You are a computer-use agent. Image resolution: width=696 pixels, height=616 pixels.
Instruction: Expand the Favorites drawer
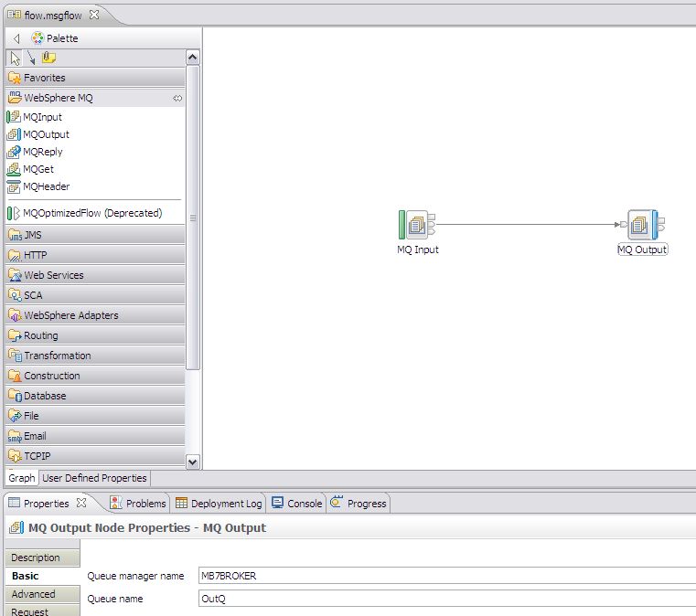[95, 78]
